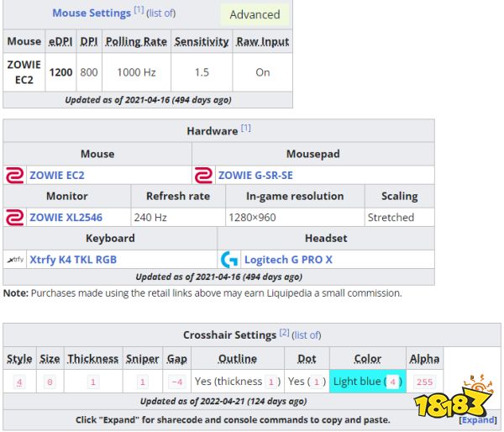
Task: Click the Raw Input header
Action: [x=263, y=41]
